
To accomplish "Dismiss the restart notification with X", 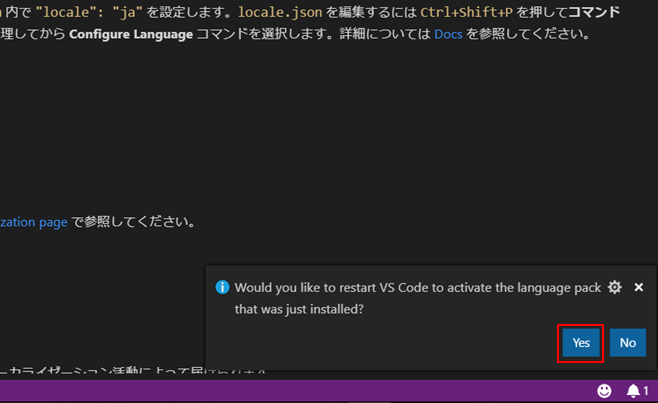I will click(x=639, y=287).
